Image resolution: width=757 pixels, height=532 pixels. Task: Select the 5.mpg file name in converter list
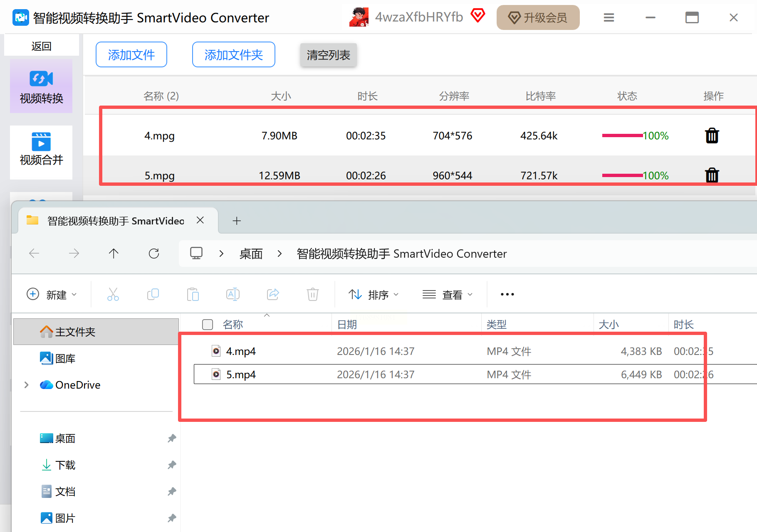click(x=159, y=176)
